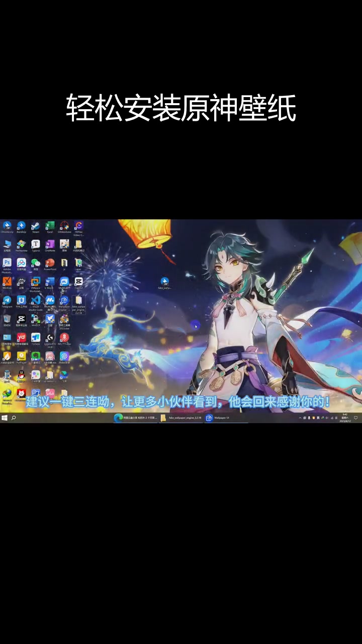Select the fake_wallpaper_engine_2.2.18 folder on desktop
362x644 pixels.
click(x=78, y=305)
